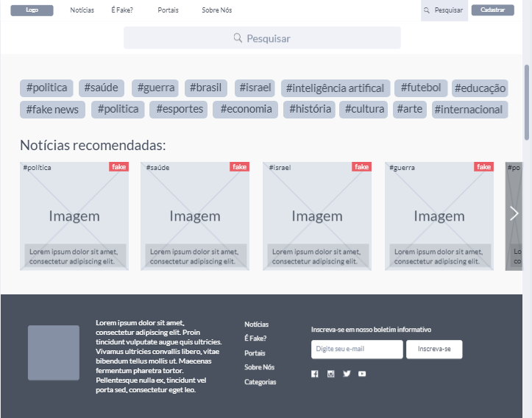The image size is (532, 418).
Task: Click the Logo in the navbar
Action: coord(32,10)
